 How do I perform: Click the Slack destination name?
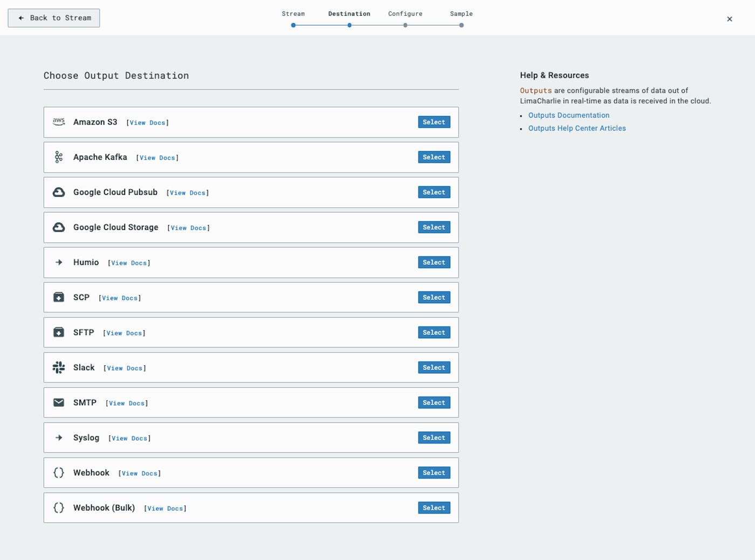click(x=84, y=367)
